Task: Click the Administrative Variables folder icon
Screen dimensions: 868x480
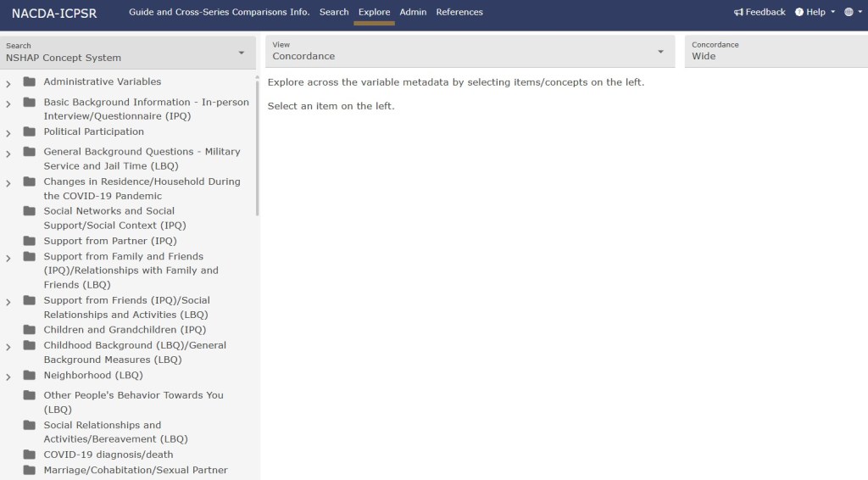Action: point(30,81)
